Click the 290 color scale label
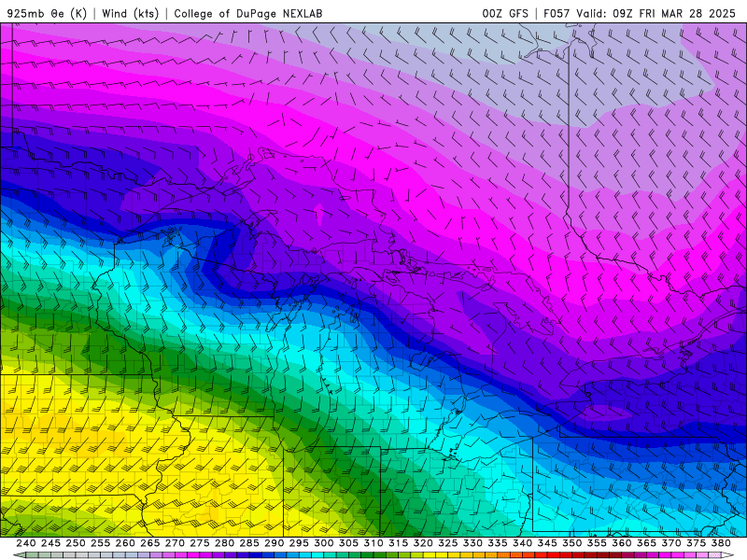Screen dimensions: 747x560 (274, 543)
